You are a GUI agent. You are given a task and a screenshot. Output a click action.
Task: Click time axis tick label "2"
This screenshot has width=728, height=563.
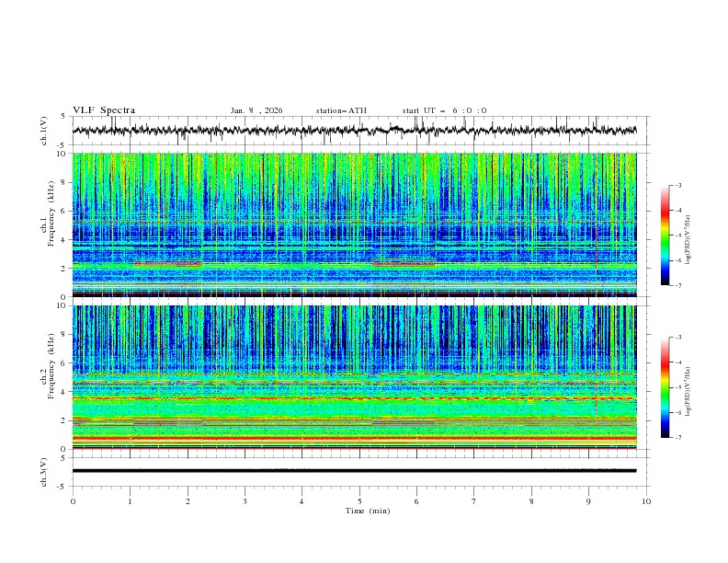pos(188,501)
